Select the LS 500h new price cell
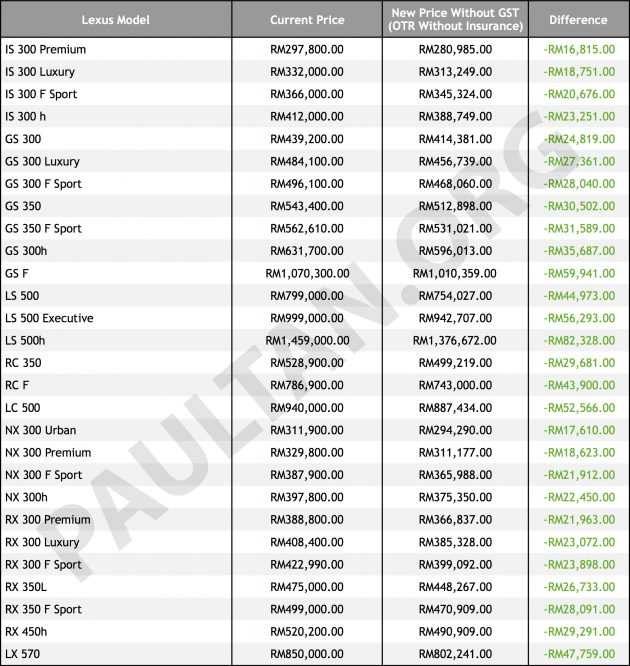 tap(455, 341)
